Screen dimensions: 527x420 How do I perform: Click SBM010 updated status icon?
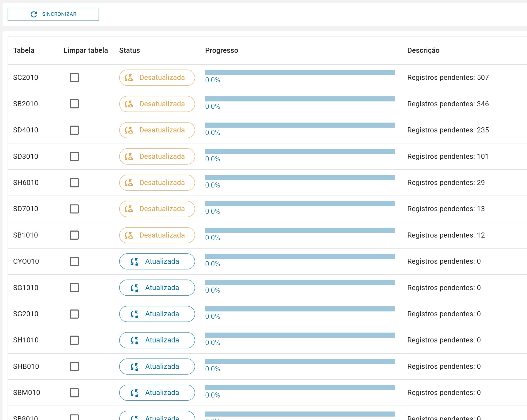tap(134, 393)
